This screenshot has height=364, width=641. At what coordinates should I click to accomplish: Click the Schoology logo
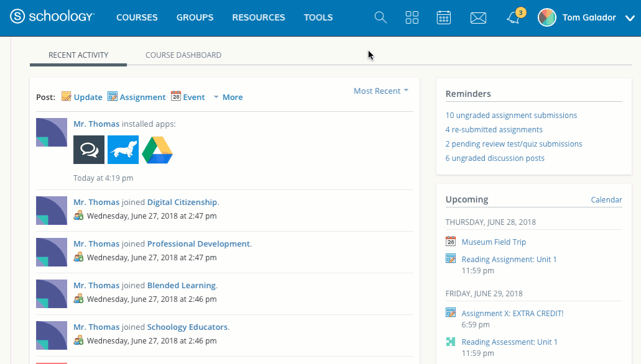52,17
